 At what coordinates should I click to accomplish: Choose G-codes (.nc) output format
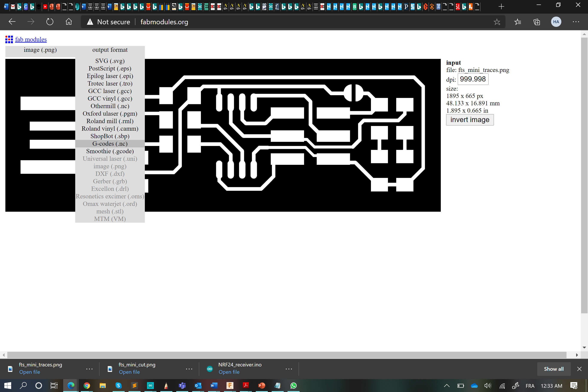click(110, 144)
